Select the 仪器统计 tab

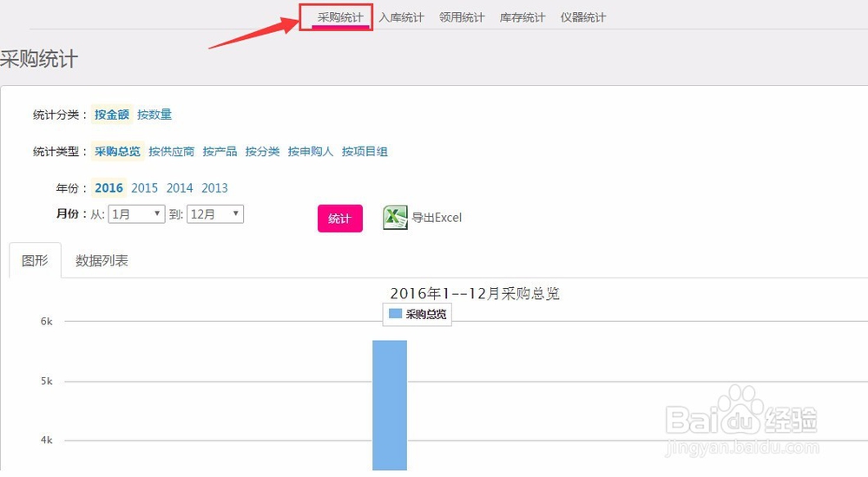click(583, 17)
